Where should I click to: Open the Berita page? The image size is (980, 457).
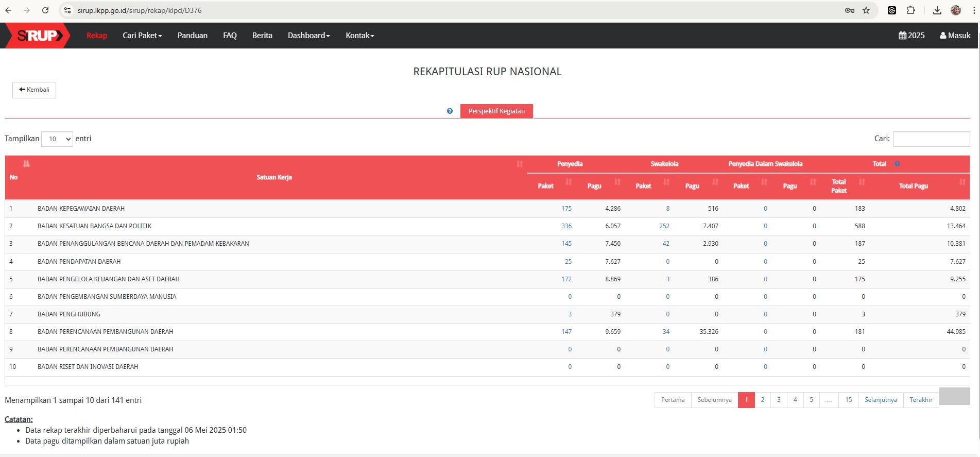pos(262,36)
